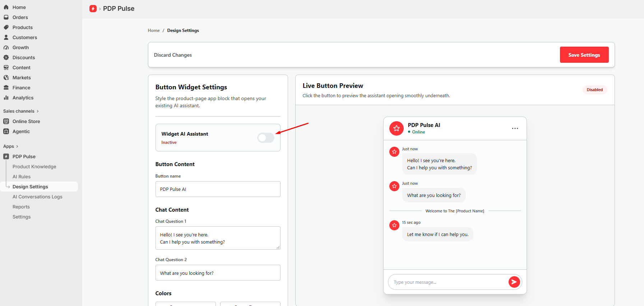Go to Home breadcrumb link
Image resolution: width=644 pixels, height=306 pixels.
tap(154, 30)
